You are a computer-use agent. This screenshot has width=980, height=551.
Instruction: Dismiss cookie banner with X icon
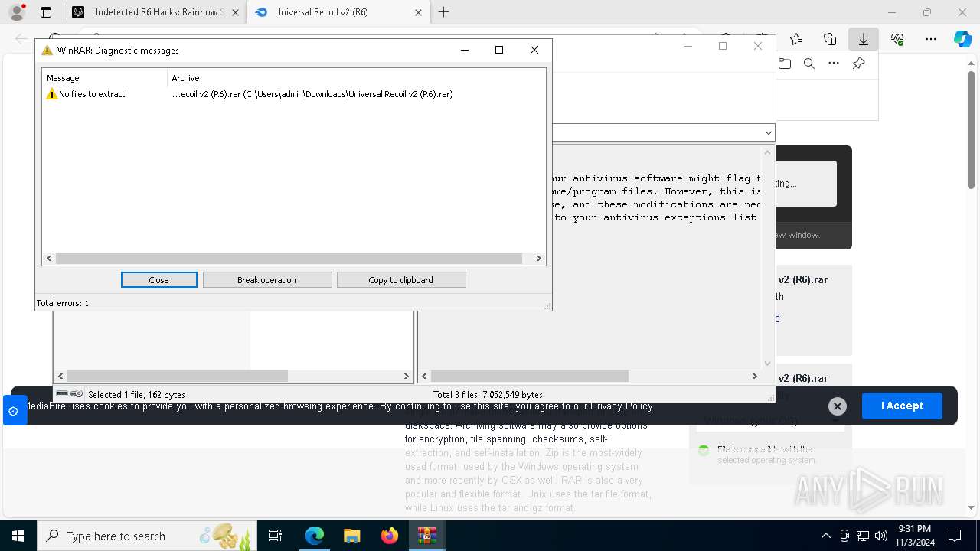click(x=838, y=406)
